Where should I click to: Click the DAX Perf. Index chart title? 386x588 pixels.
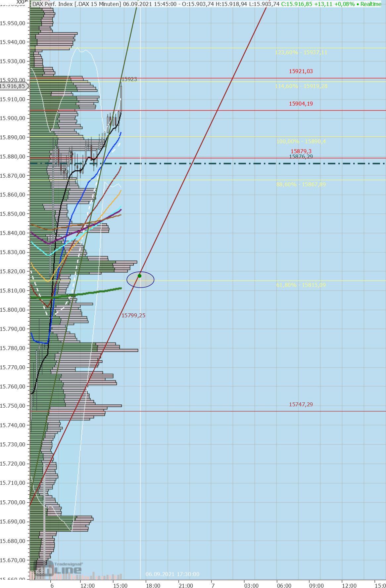click(x=76, y=4)
